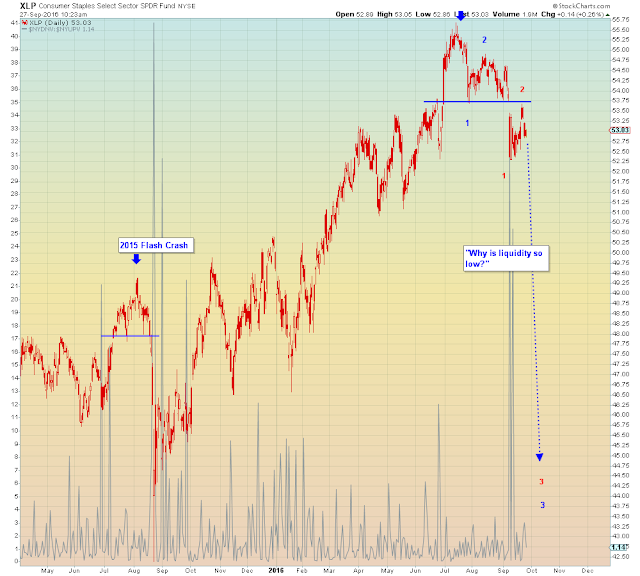
Task: Click the 2015 Flash Crash annotation label
Action: [x=154, y=245]
